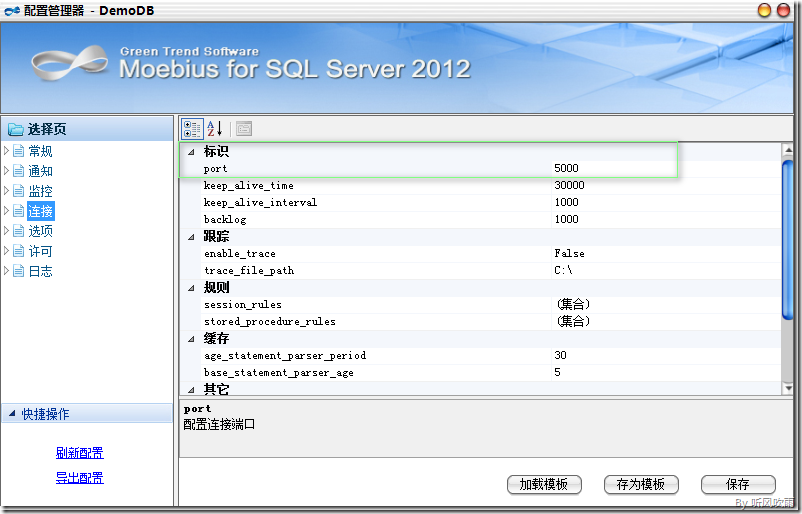
Task: Collapse the 其它 property category
Action: [x=191, y=390]
